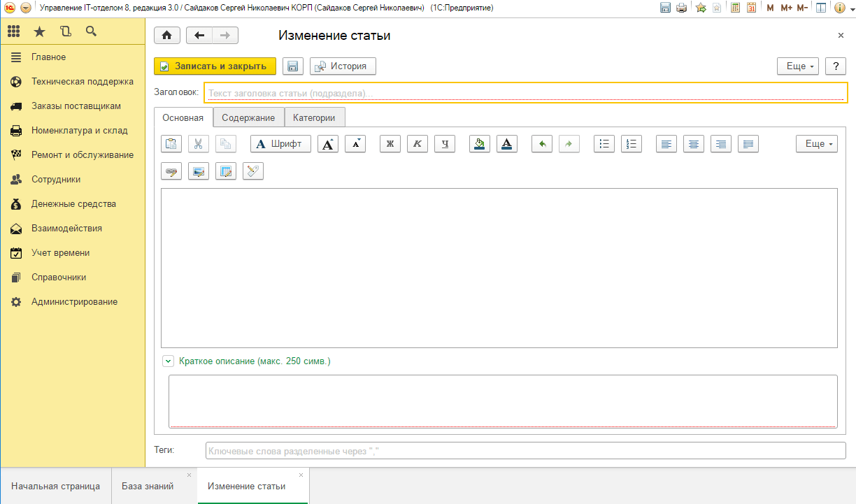The image size is (856, 504).
Task: Cut selected text with scissors icon
Action: point(199,144)
